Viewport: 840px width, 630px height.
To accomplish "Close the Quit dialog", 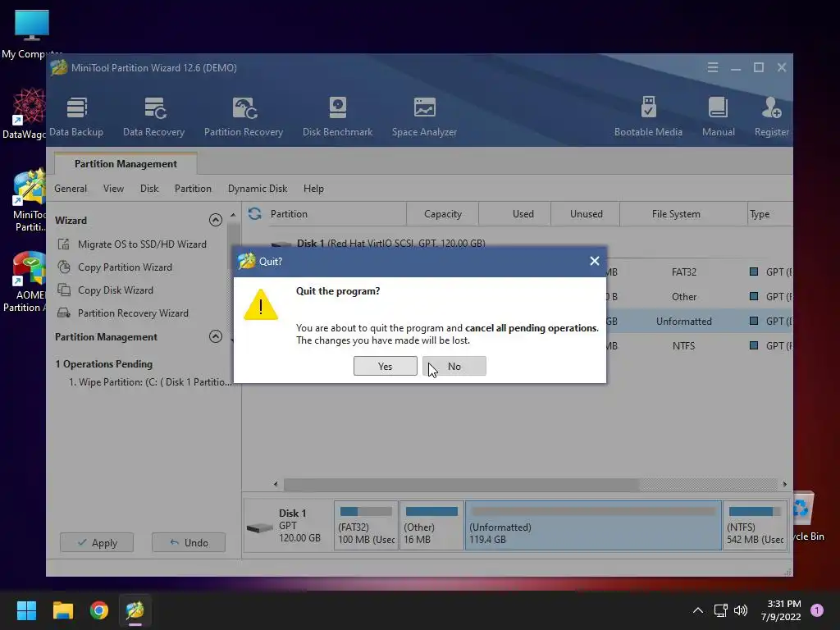I will [595, 261].
